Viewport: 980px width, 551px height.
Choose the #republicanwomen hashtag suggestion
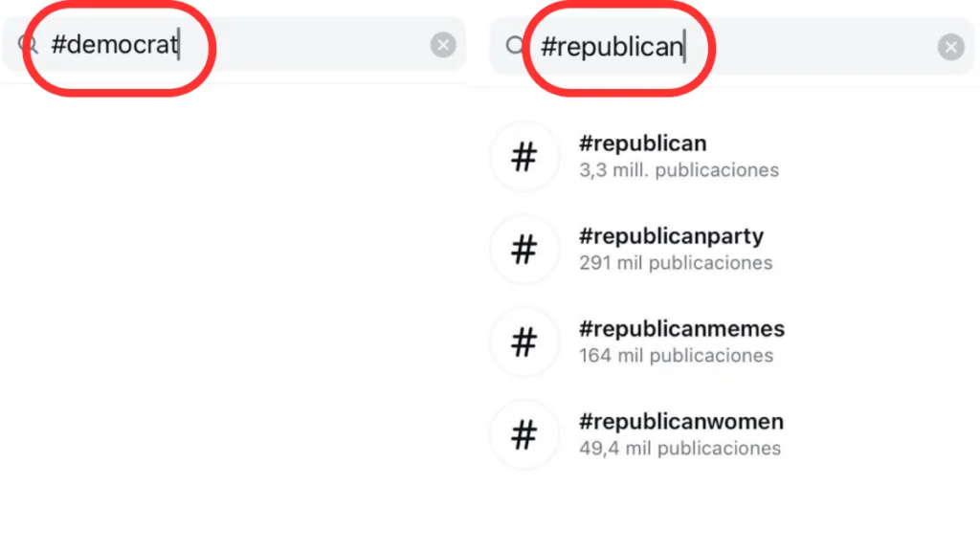coord(680,422)
